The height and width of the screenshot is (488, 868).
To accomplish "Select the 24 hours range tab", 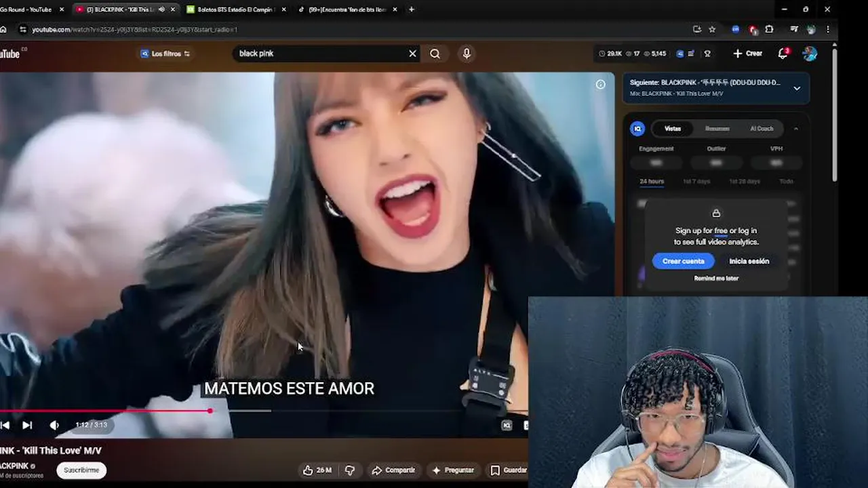I will 652,181.
